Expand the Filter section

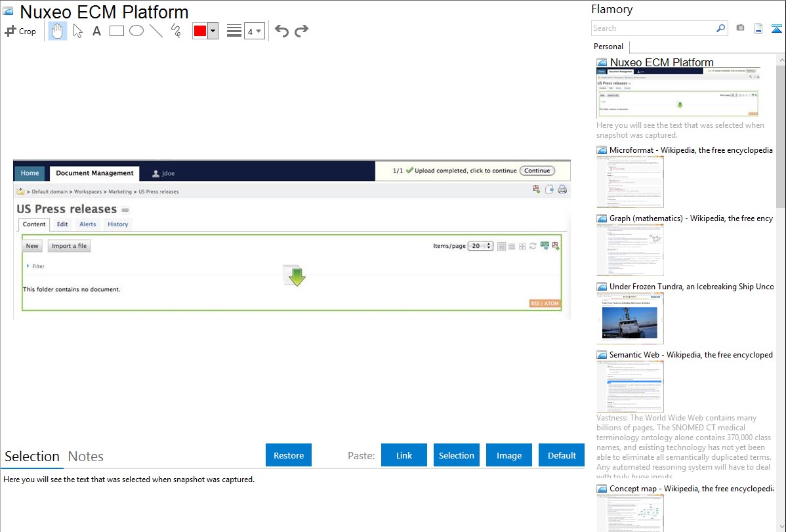[35, 266]
